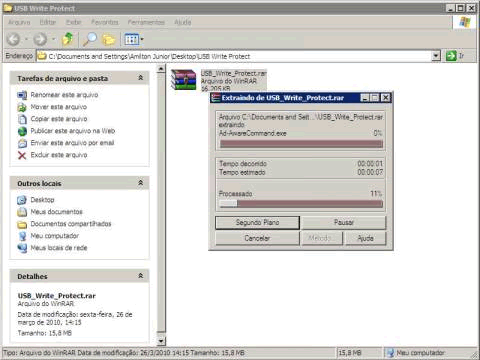Click the Documentos compartilhados link
This screenshot has height=360, width=480.
coord(71,224)
